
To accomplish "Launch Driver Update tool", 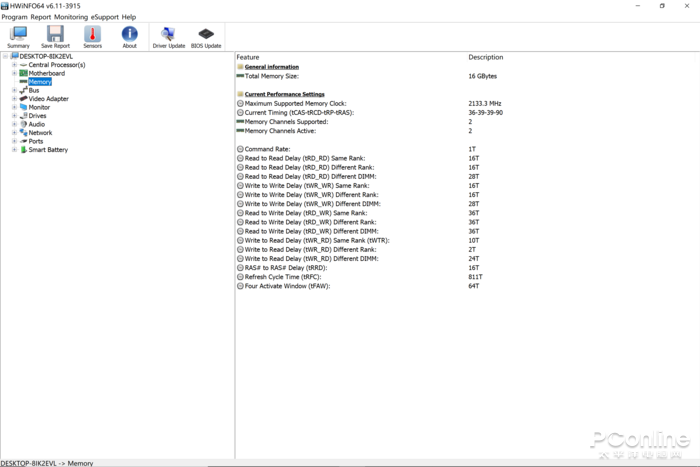I will click(x=168, y=36).
